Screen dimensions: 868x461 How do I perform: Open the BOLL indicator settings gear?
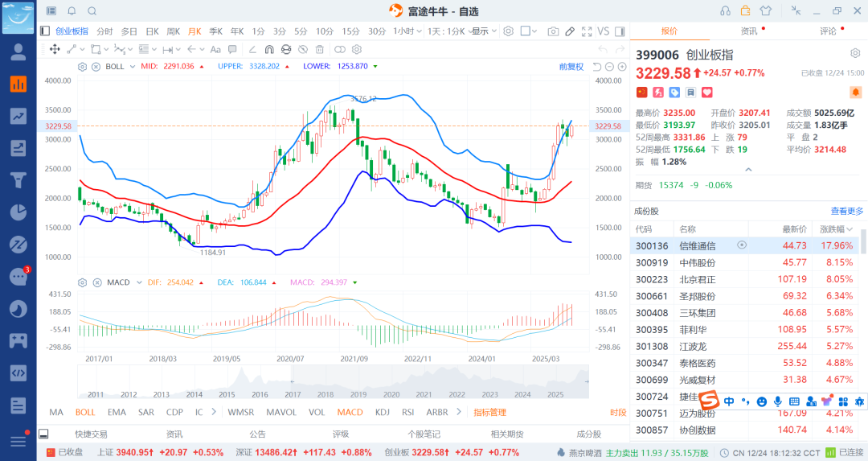(82, 66)
